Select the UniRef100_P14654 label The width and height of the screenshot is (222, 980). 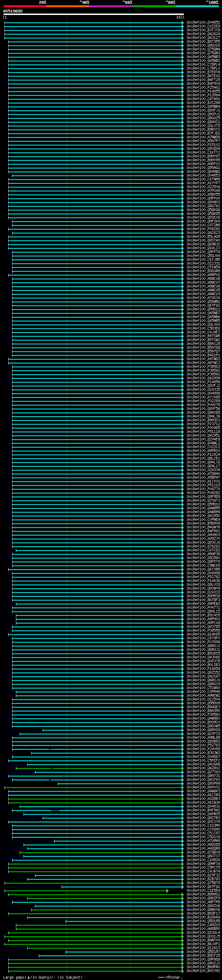pyautogui.click(x=203, y=669)
